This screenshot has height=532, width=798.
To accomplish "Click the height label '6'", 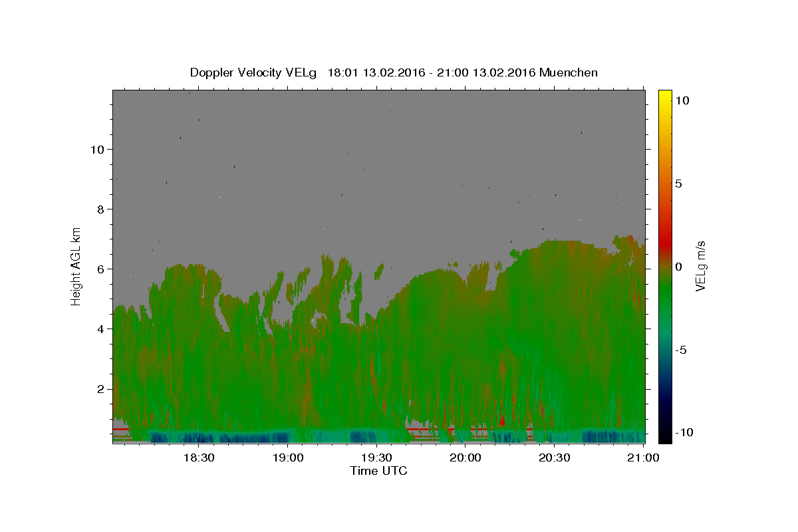I will coord(100,269).
